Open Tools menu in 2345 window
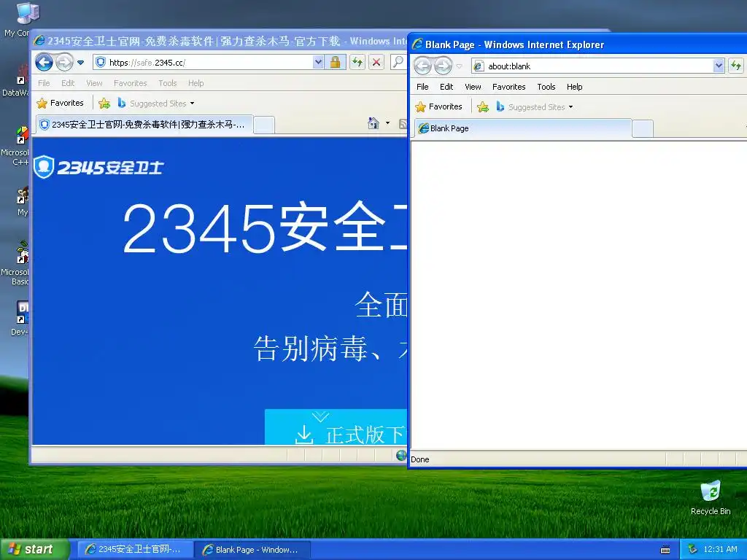 pos(168,83)
